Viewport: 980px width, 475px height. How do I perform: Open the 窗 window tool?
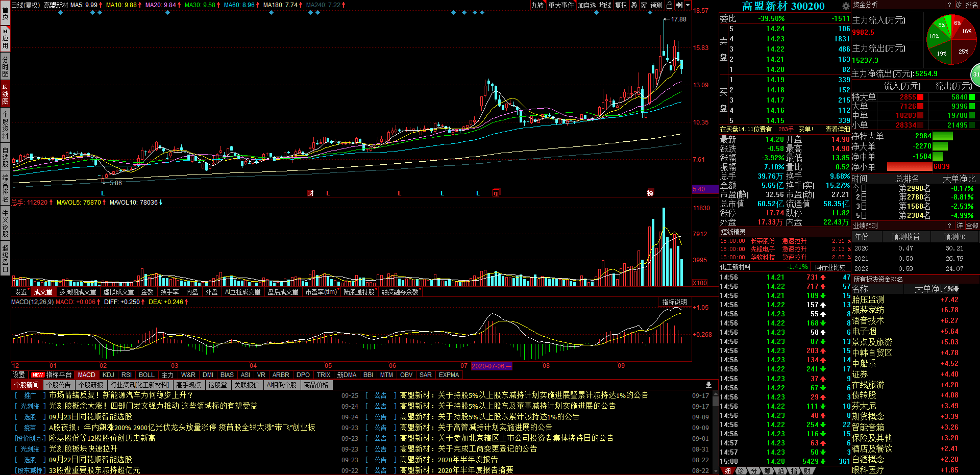[644, 5]
